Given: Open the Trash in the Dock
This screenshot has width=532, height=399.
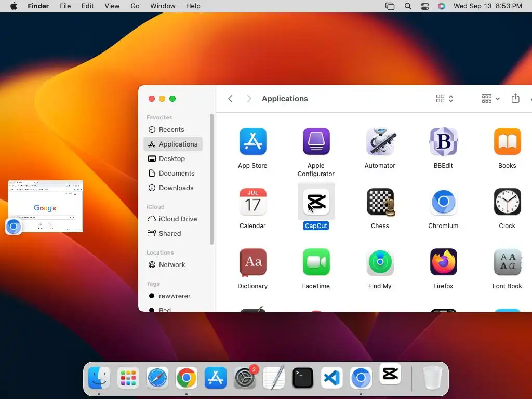Looking at the screenshot, I should (x=433, y=378).
